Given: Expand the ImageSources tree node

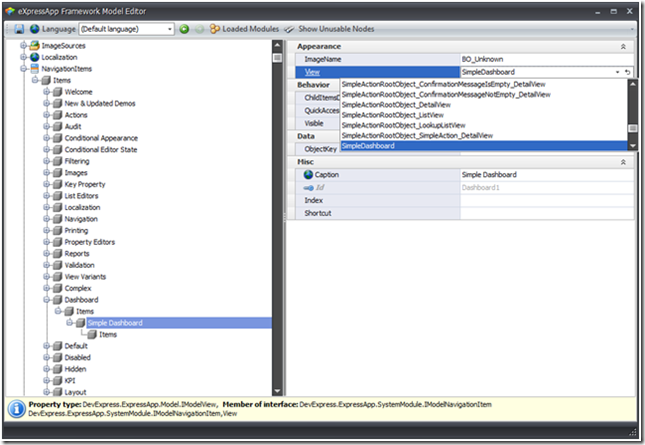Looking at the screenshot, I should (x=23, y=45).
